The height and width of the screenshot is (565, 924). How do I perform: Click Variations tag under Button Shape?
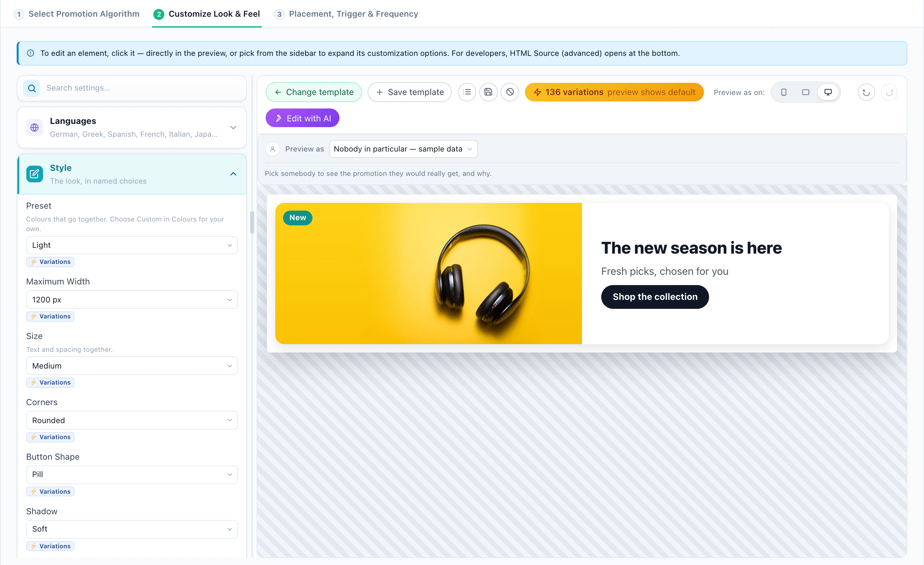click(x=50, y=491)
